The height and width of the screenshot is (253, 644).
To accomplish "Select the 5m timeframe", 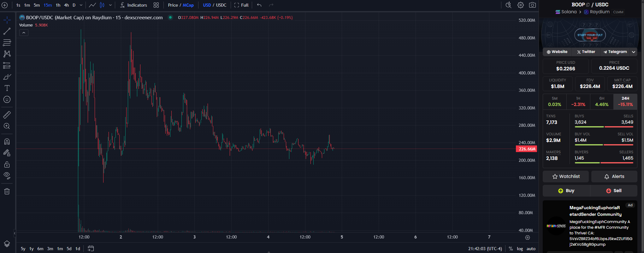I will pos(37,5).
